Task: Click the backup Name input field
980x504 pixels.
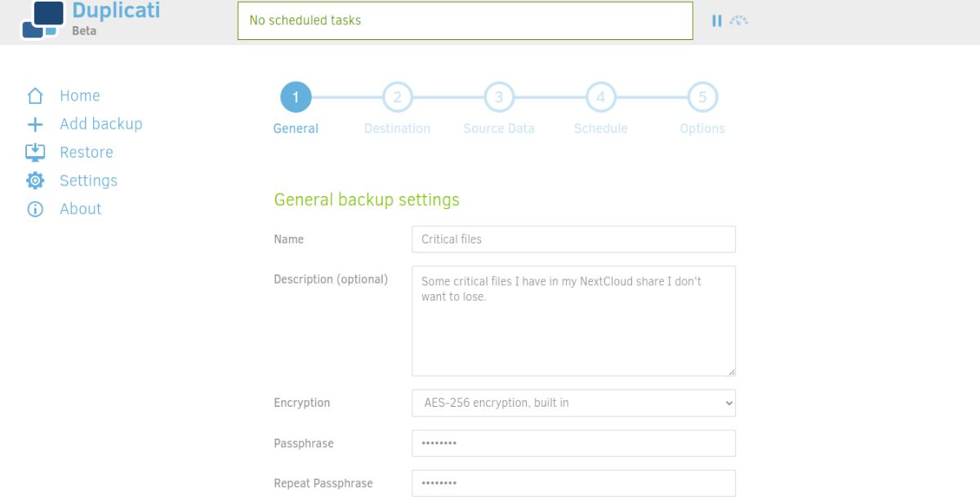Action: [x=573, y=239]
